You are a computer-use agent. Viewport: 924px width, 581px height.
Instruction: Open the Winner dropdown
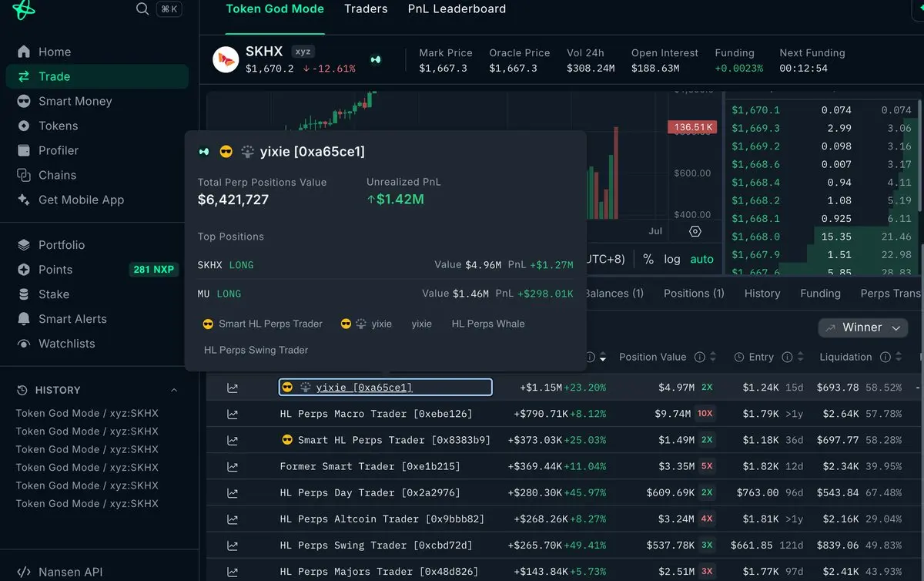tap(863, 327)
